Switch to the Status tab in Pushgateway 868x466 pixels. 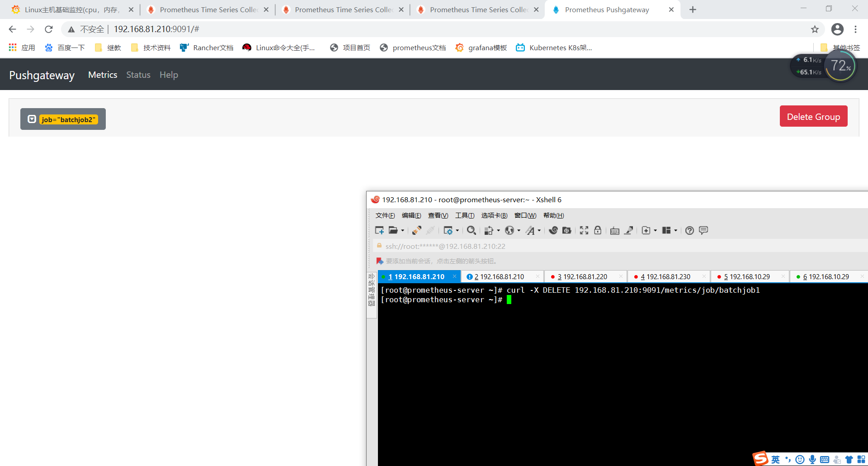click(x=138, y=75)
